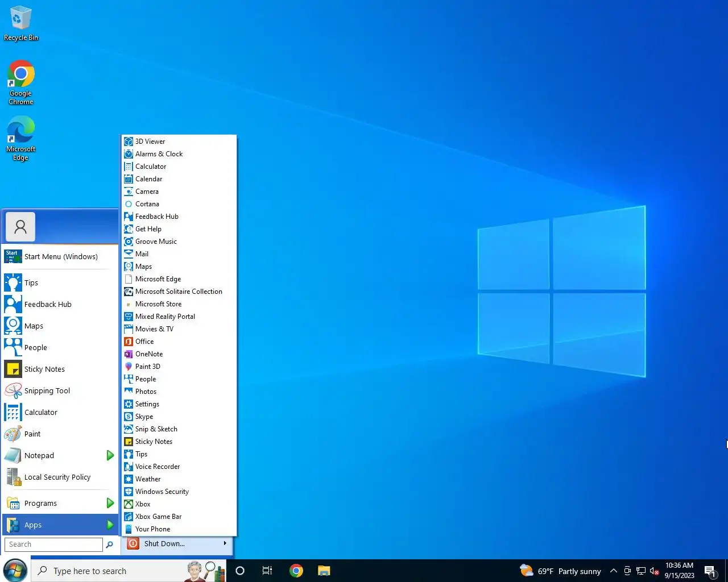The height and width of the screenshot is (582, 728).
Task: Select Google Chrome desktop shortcut
Action: pyautogui.click(x=21, y=83)
